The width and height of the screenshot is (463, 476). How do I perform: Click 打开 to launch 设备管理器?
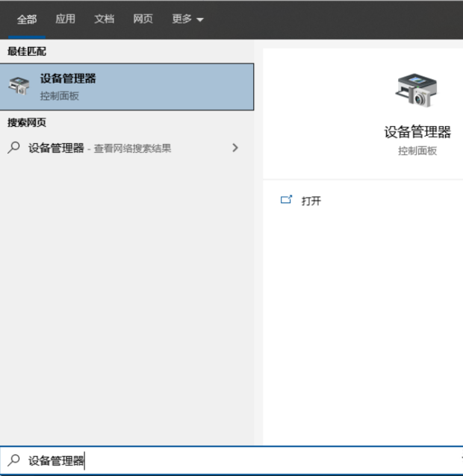(x=311, y=201)
